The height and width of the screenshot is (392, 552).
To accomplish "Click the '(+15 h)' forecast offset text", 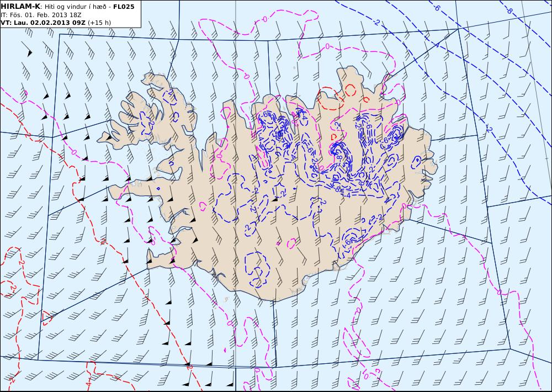I will coord(99,23).
